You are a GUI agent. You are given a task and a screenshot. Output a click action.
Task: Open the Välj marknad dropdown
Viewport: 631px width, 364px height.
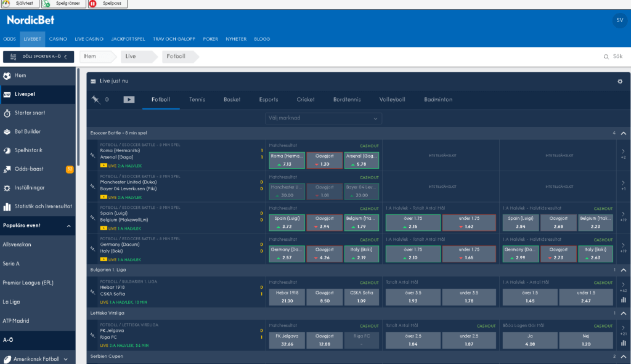(324, 118)
